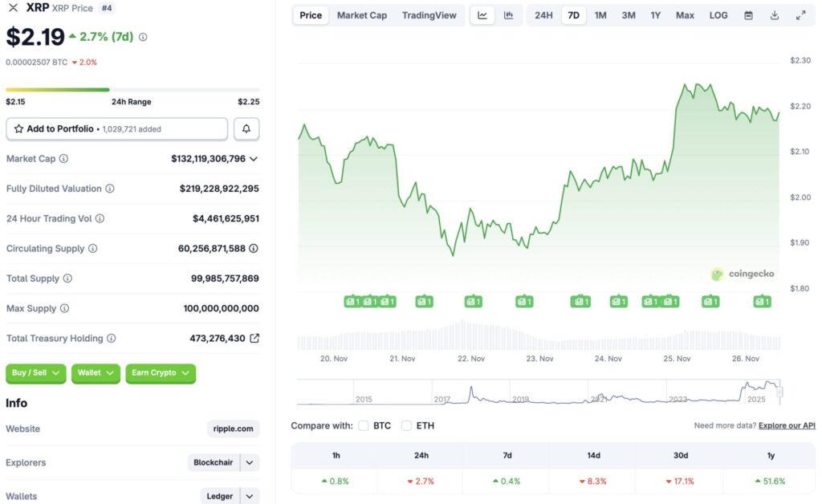Open the Wallets Ledger dropdown
Viewport: 822px width, 504px height.
point(230,495)
